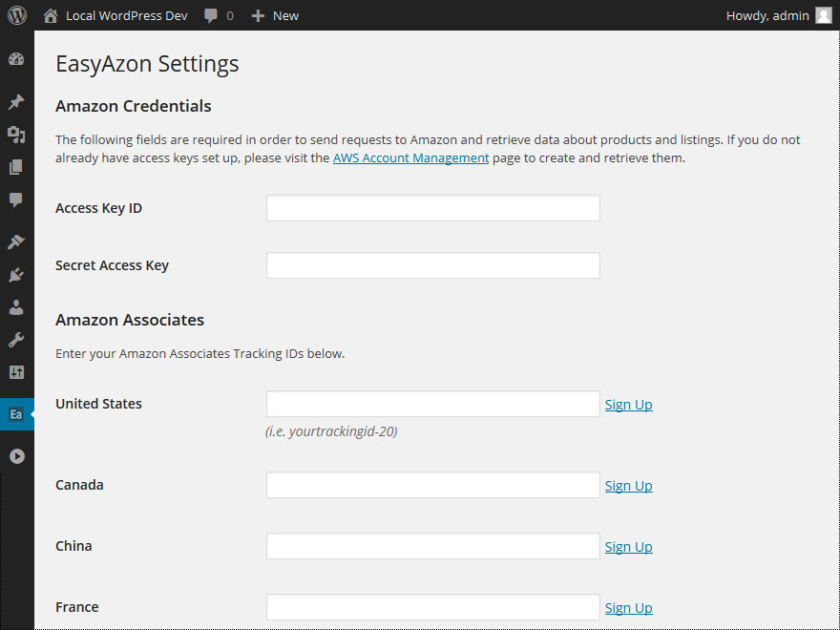
Task: Collapse the sidebar menu arrow icon
Action: (x=16, y=456)
